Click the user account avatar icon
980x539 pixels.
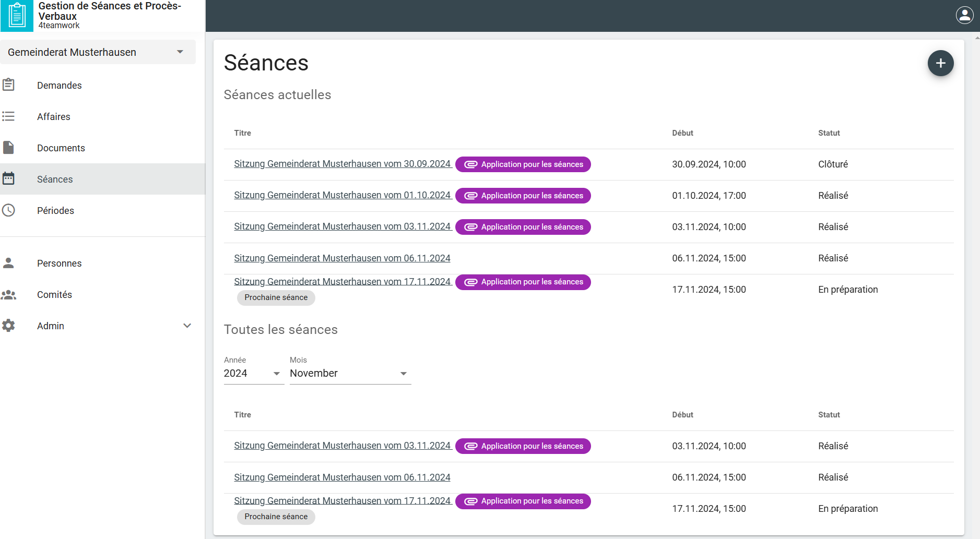[x=964, y=15]
